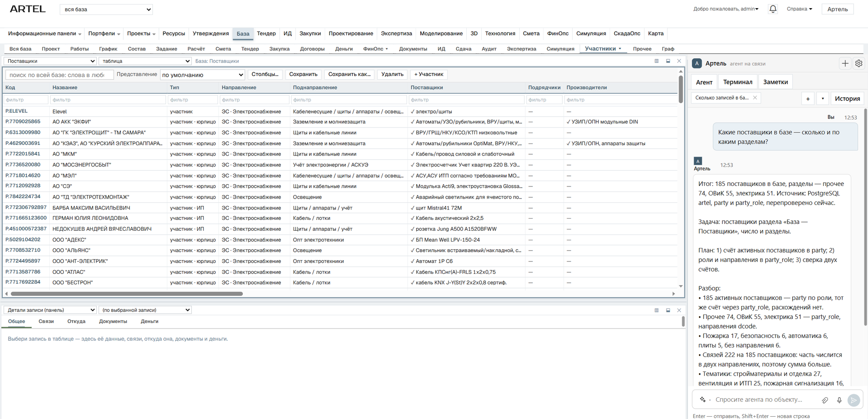868x419 pixels.
Task: Switch to the Терминал tab
Action: (x=738, y=82)
